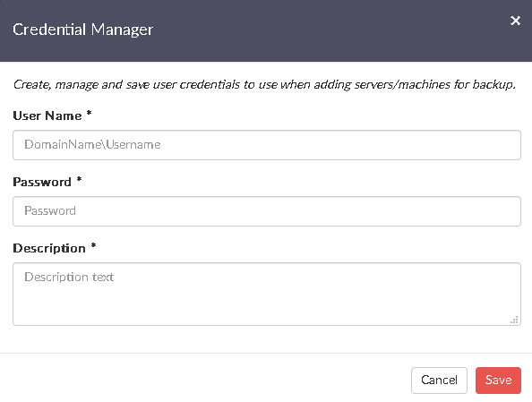Click the grey Password placeholder text

click(50, 211)
